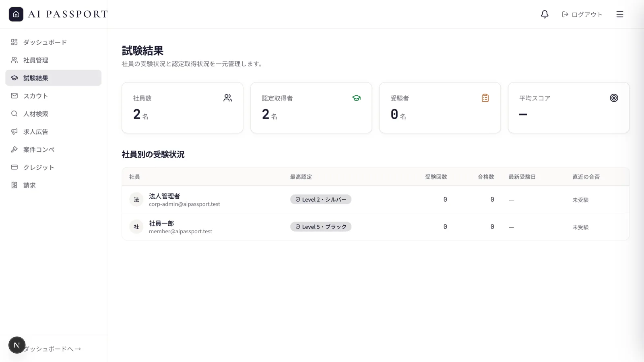Click the スカウト envelope icon
Viewport: 644px width, 362px height.
14,96
